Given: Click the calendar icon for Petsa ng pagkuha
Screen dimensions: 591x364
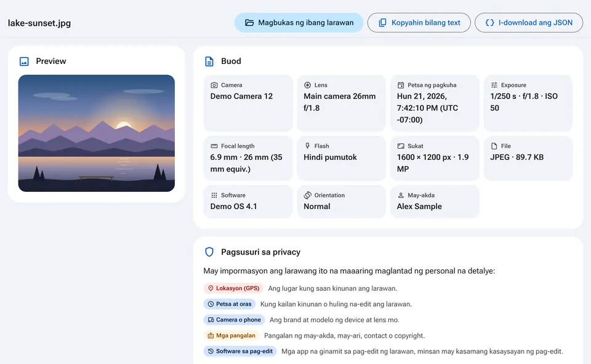Looking at the screenshot, I should click(401, 85).
